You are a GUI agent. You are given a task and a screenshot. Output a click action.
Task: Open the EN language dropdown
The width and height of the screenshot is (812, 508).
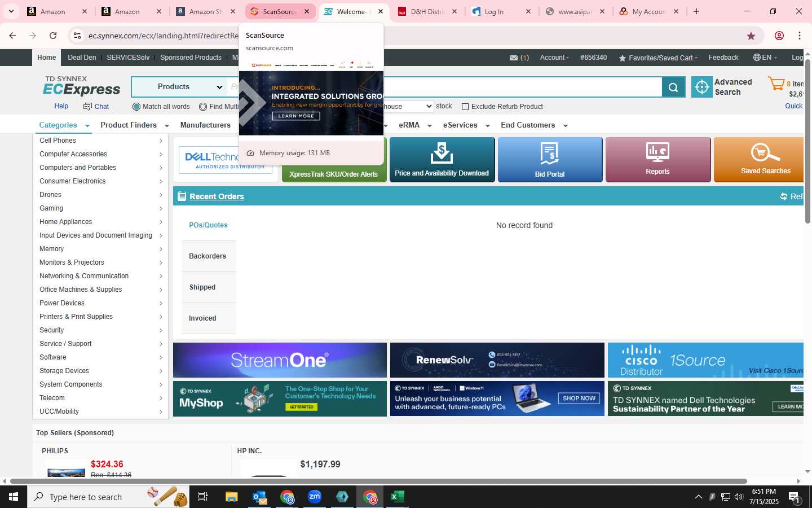765,58
